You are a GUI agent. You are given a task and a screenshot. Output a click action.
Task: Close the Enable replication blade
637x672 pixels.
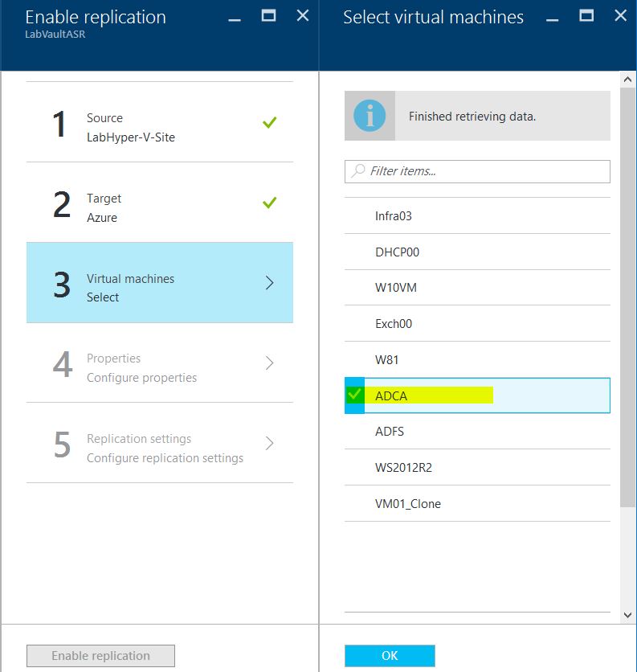pos(302,16)
